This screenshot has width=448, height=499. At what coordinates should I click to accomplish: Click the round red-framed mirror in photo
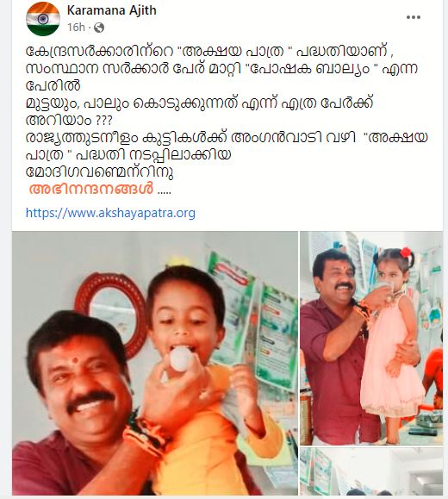109,312
